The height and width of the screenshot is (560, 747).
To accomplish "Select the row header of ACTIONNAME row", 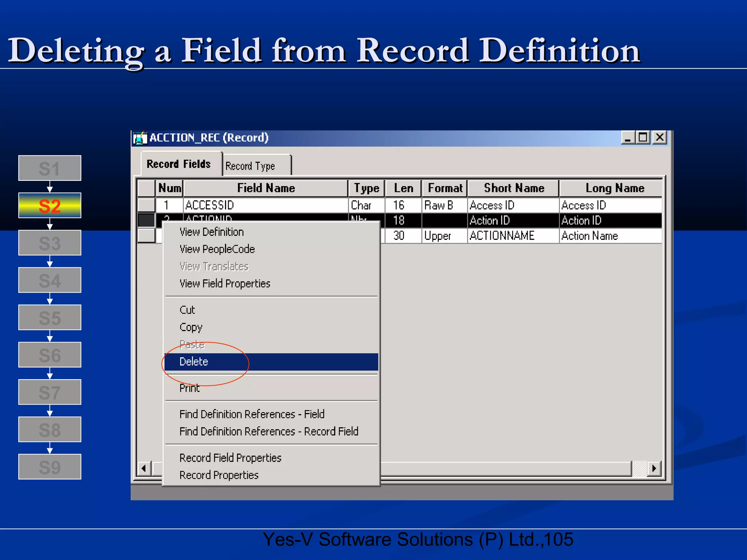I will tap(146, 236).
